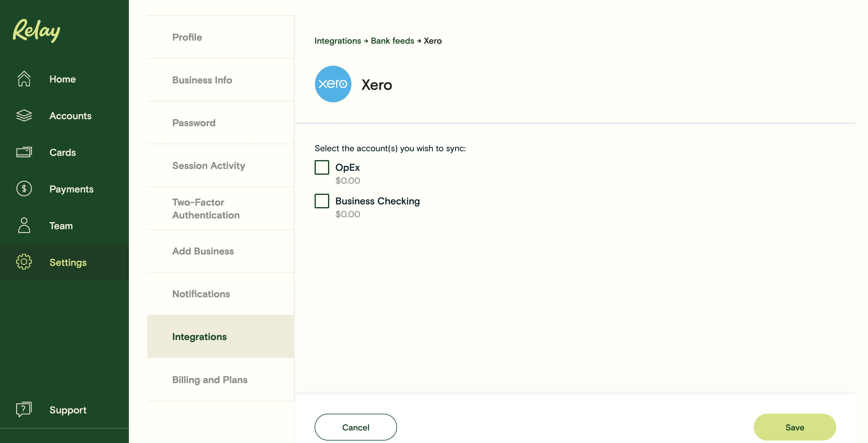This screenshot has width=868, height=443.
Task: Open Home in the sidebar
Action: coord(62,79)
